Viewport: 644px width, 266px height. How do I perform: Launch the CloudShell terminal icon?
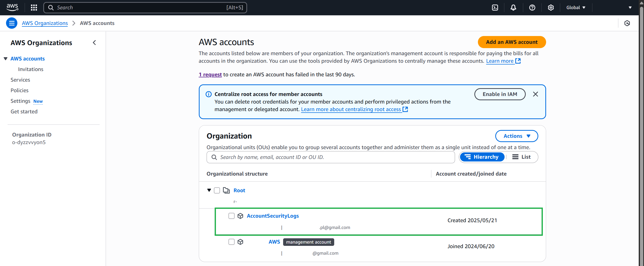pos(495,8)
